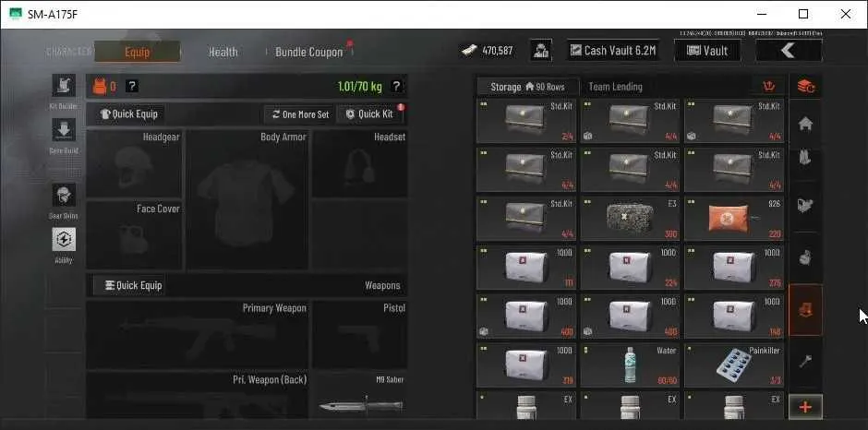Viewport: 868px width, 430px height.
Task: Select the vest gear category in the storage sidebar
Action: point(805,158)
